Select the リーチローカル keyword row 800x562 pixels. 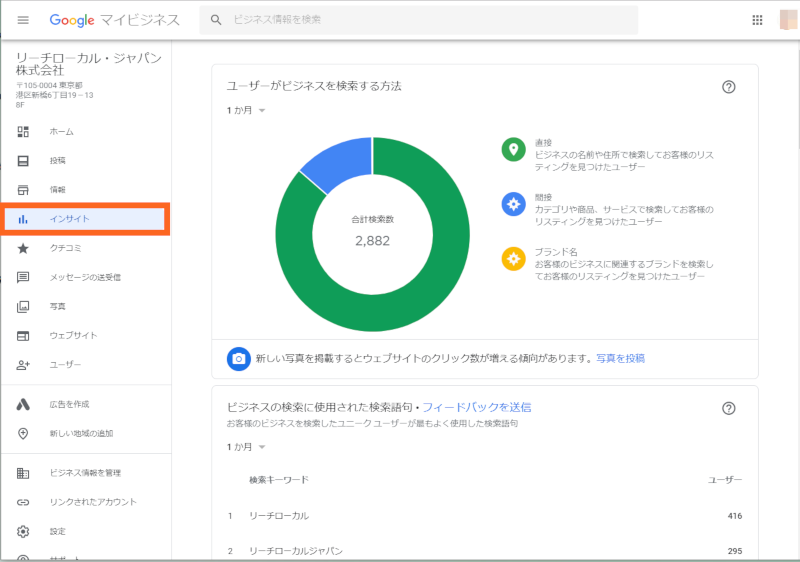[x=485, y=516]
